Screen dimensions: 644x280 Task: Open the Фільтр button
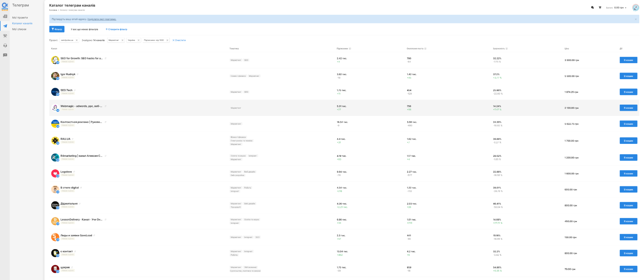tap(57, 29)
